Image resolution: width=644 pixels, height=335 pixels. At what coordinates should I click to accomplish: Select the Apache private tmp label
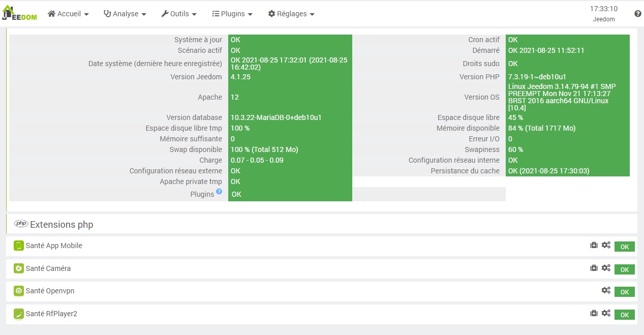[191, 181]
